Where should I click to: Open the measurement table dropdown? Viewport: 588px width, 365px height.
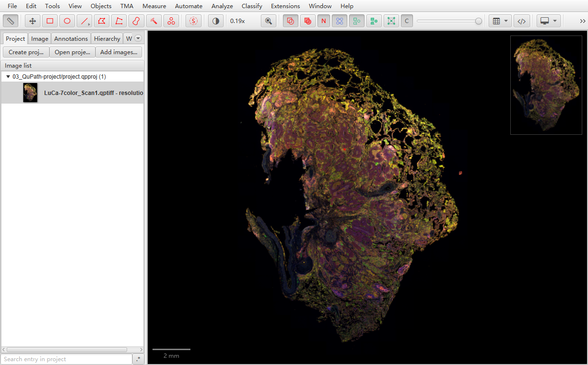(x=500, y=21)
